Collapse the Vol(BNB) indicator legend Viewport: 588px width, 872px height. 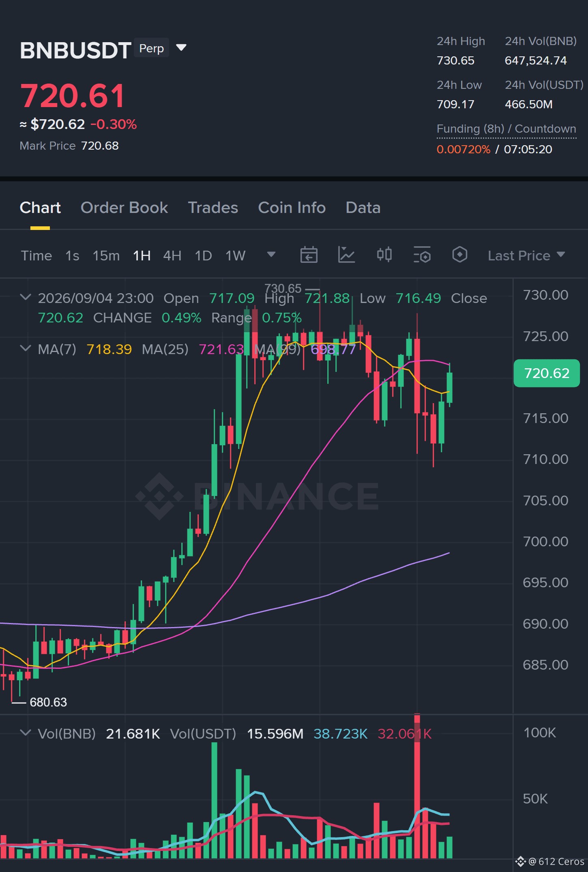coord(26,733)
